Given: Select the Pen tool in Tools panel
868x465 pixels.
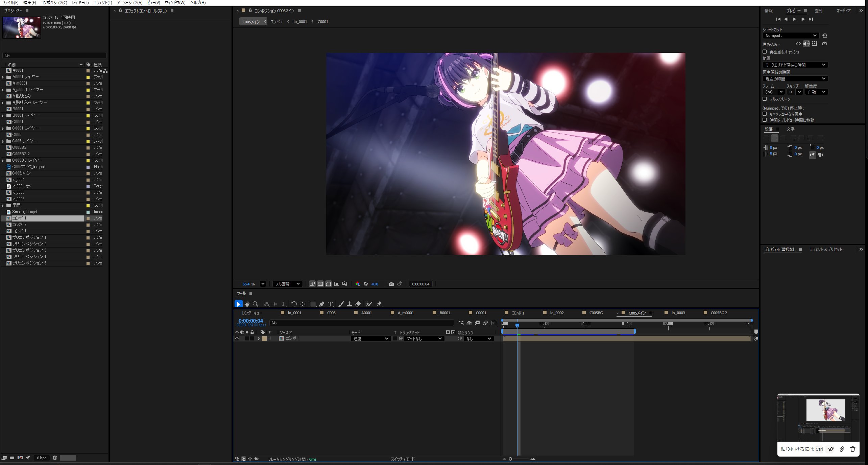Looking at the screenshot, I should (x=321, y=304).
